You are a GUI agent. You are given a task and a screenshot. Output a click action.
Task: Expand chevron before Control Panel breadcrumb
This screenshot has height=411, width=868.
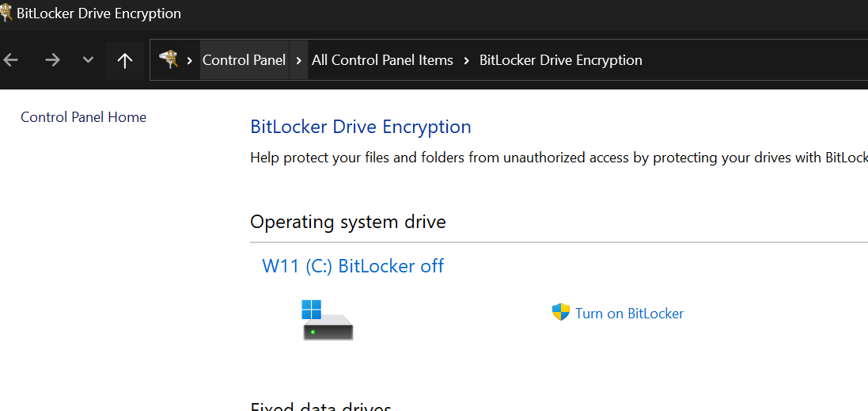click(189, 60)
